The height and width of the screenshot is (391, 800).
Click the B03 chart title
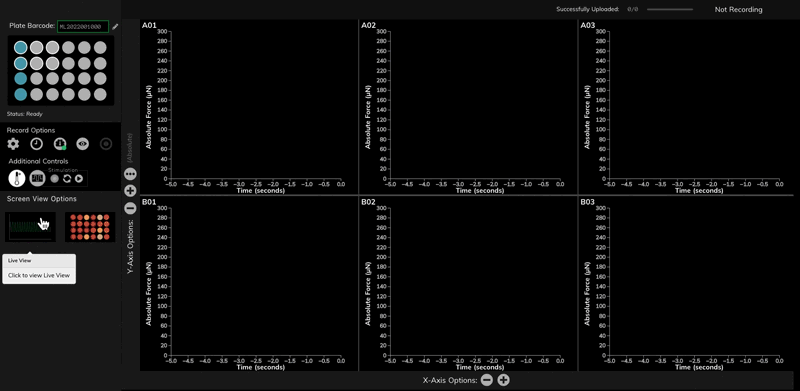coord(588,202)
